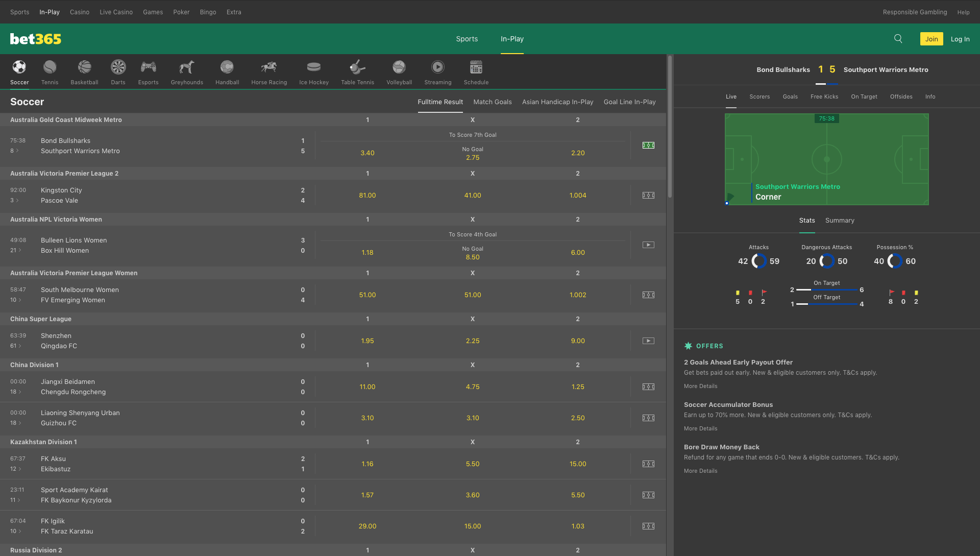Expand 11 markets for Sport Academy Kairat
The height and width of the screenshot is (556, 980).
click(x=16, y=500)
